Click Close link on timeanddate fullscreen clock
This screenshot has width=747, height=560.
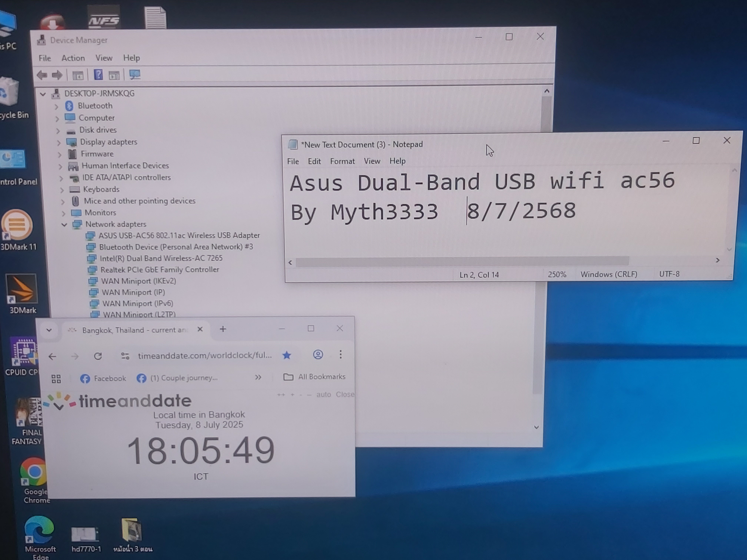pyautogui.click(x=345, y=394)
